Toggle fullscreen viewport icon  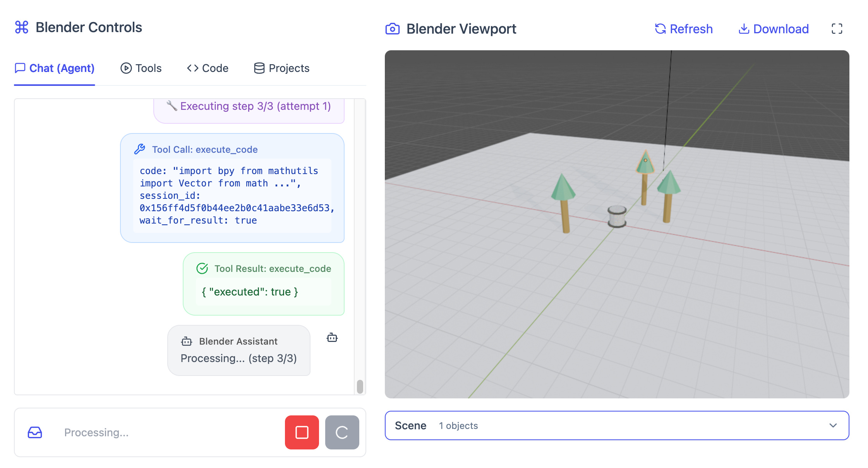[837, 29]
